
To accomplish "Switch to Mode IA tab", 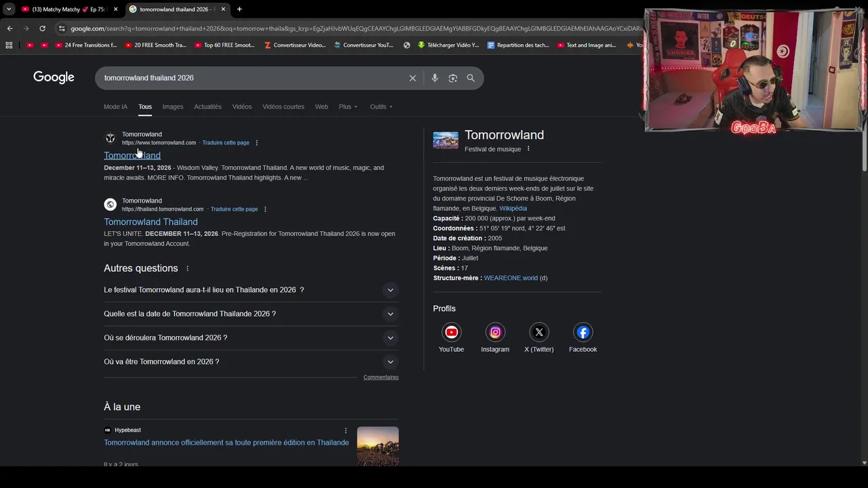I will pos(115,106).
